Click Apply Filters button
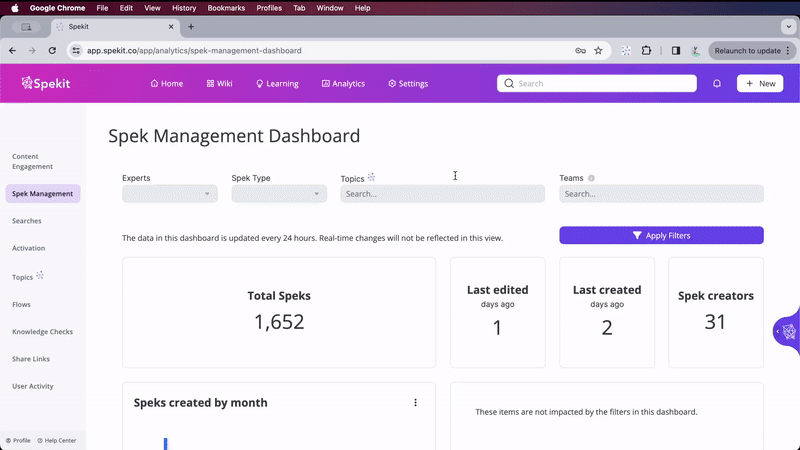 [x=661, y=235]
